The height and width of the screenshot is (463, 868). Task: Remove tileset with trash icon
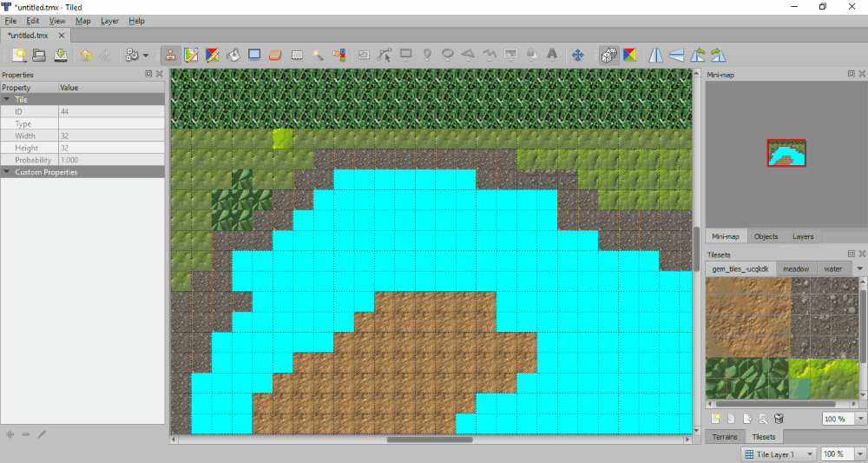(779, 419)
